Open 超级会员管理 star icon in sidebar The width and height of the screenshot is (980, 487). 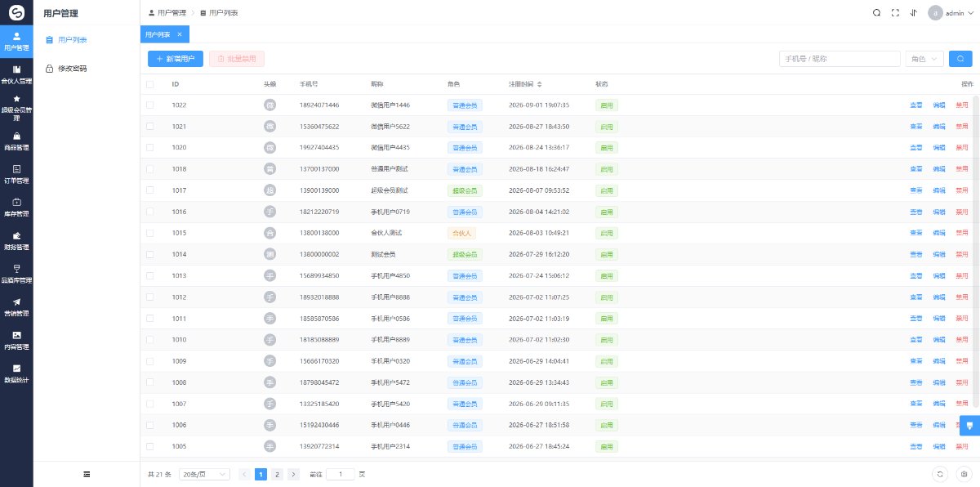click(16, 98)
